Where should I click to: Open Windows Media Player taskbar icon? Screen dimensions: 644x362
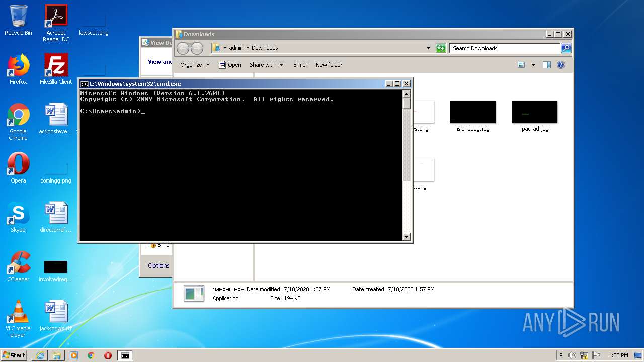[x=74, y=355]
